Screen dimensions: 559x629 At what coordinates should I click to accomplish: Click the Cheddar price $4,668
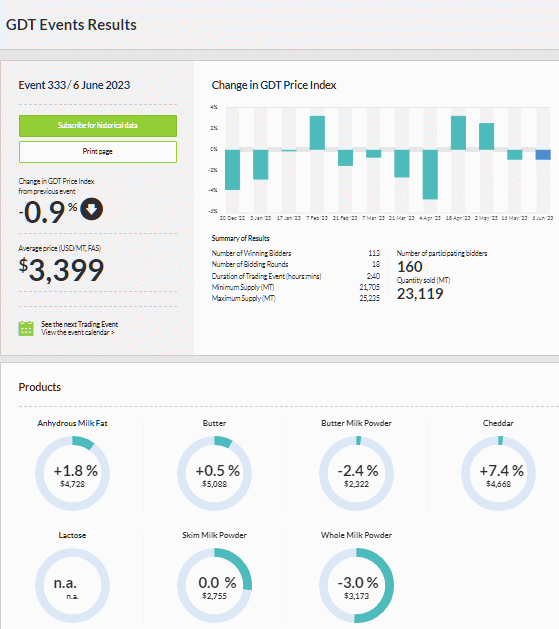(498, 484)
